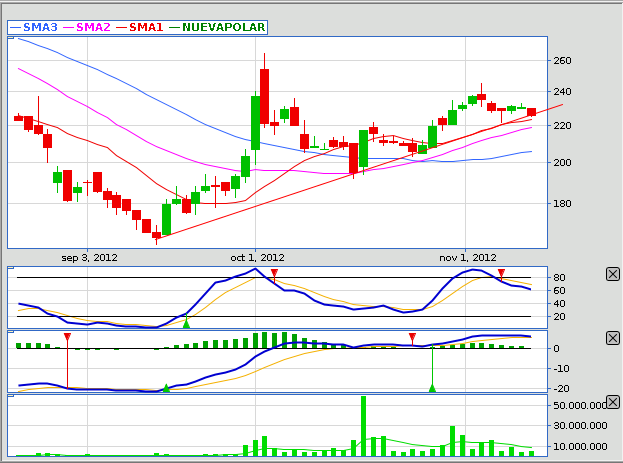
Task: Click the red sell marker near sep 3 on MACD
Action: pyautogui.click(x=68, y=337)
